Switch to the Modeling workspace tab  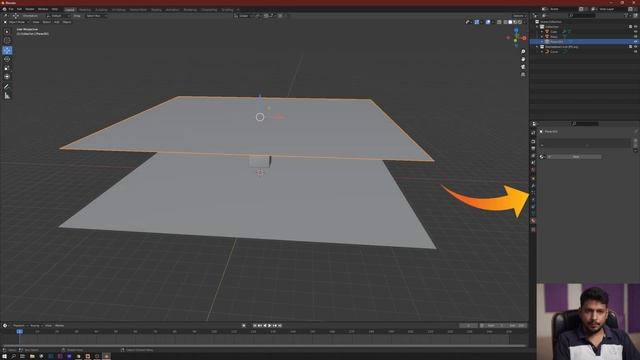coord(85,9)
